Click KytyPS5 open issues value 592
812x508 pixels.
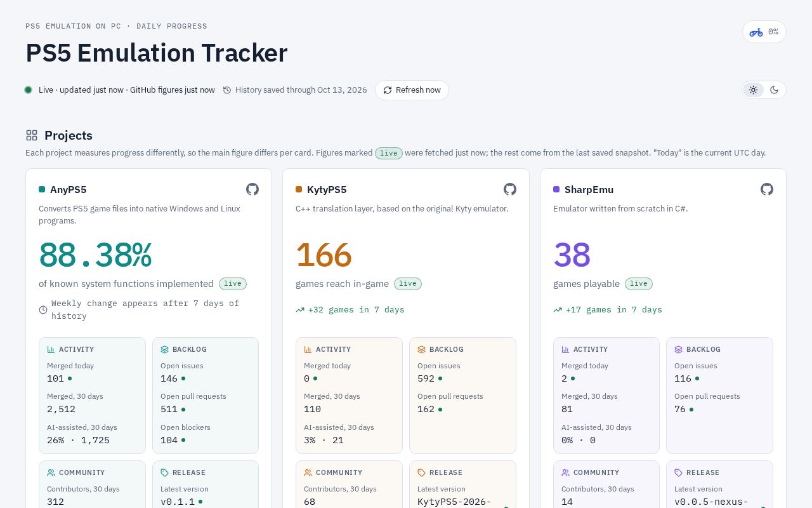(426, 378)
